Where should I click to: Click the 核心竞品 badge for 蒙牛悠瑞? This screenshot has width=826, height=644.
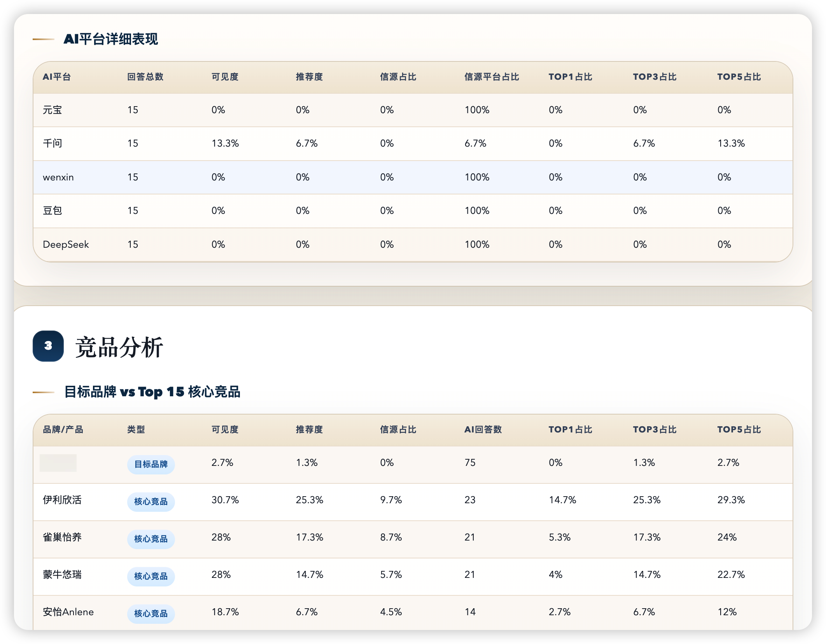pos(151,576)
